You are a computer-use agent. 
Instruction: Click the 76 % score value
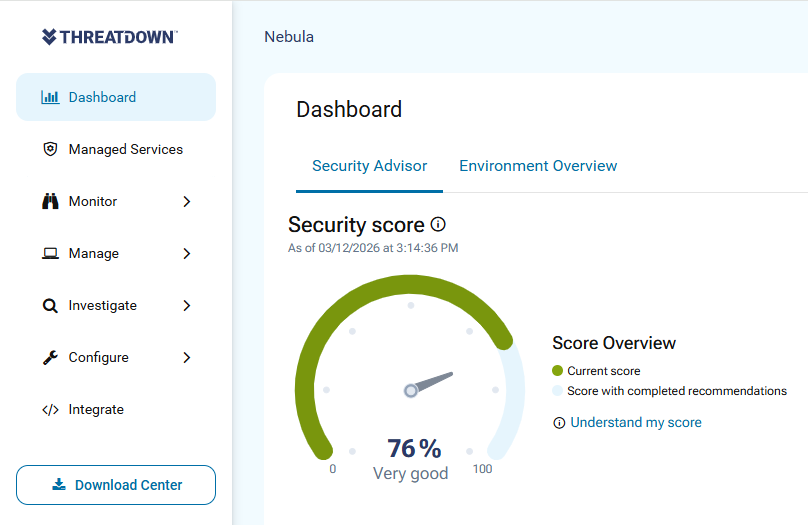[x=414, y=448]
